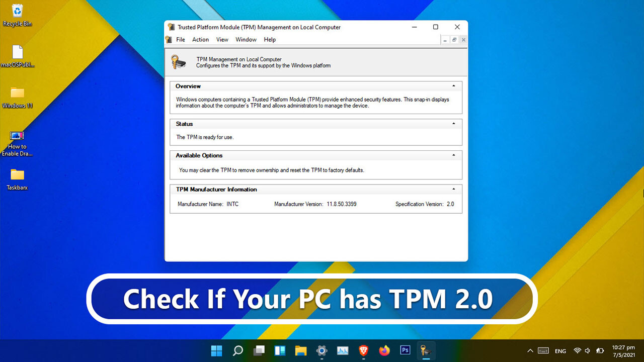
Task: Select the Taskbarx desktop folder
Action: point(18,179)
